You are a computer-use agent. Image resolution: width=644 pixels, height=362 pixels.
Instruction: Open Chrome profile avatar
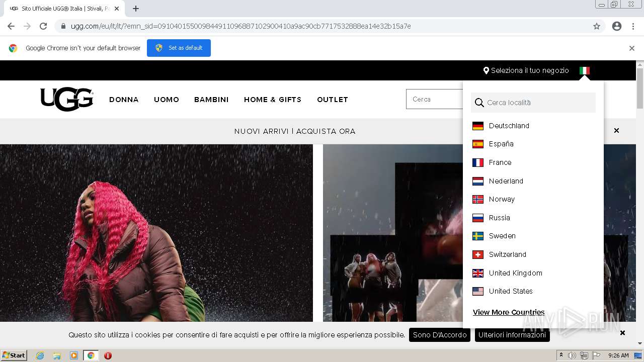(617, 26)
